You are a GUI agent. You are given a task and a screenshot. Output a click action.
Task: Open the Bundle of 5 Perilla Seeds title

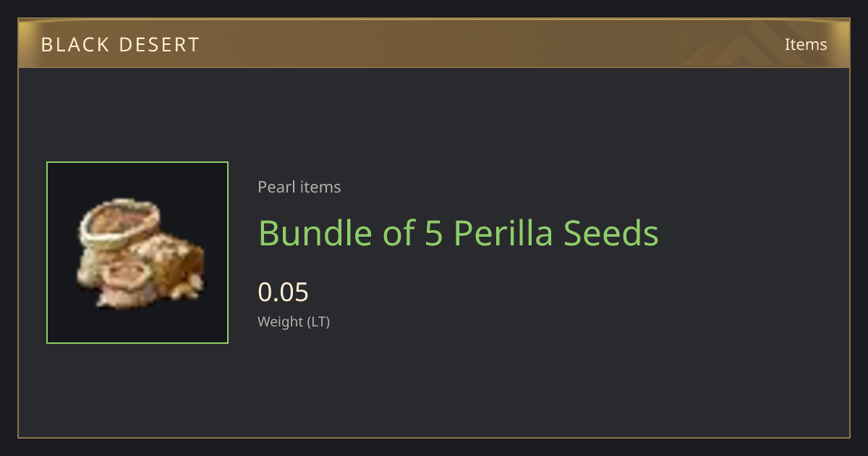459,233
